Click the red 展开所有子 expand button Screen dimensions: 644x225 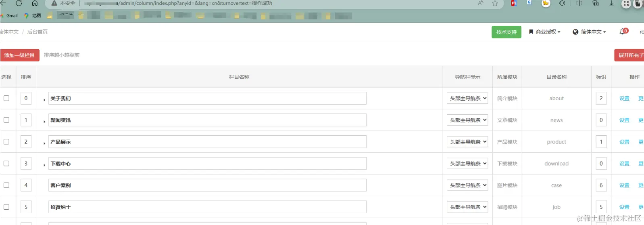[629, 55]
